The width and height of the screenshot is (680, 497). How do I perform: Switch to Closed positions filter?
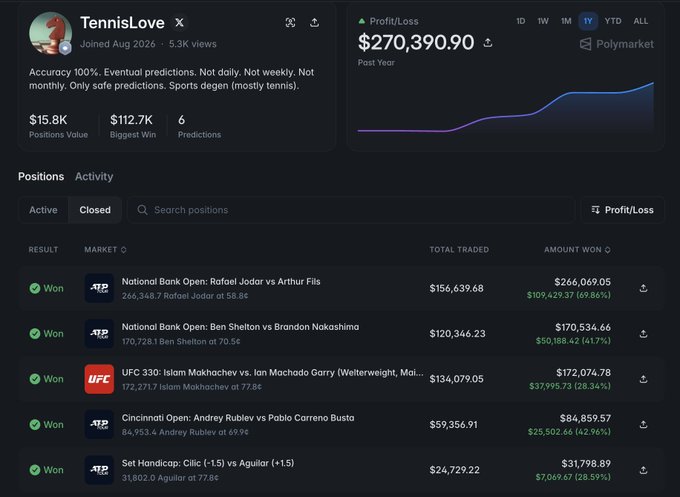point(95,210)
